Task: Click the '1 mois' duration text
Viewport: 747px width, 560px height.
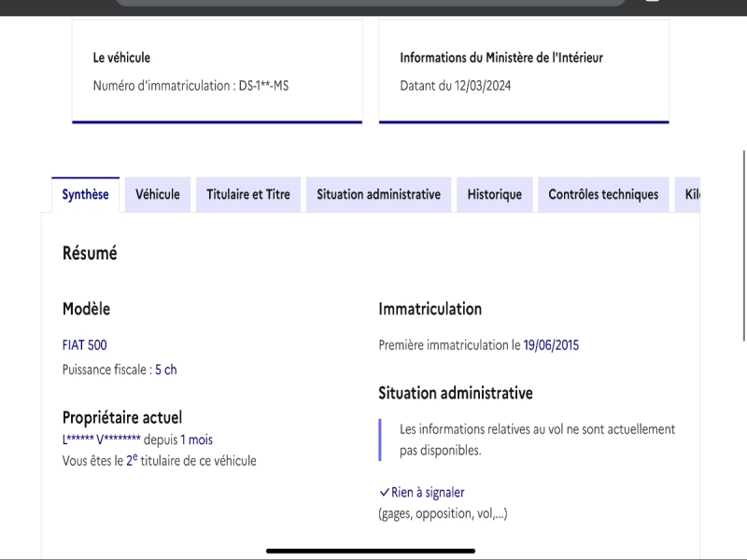Action: pyautogui.click(x=196, y=440)
